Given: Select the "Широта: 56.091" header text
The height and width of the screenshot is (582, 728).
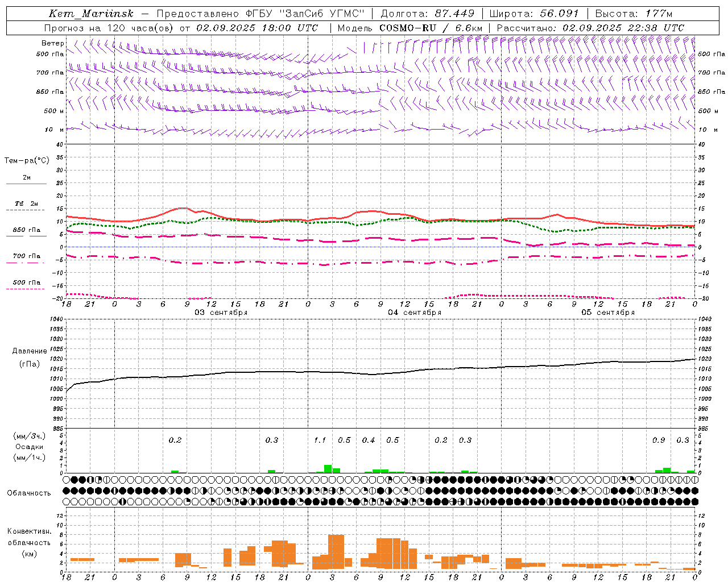Looking at the screenshot, I should [533, 14].
